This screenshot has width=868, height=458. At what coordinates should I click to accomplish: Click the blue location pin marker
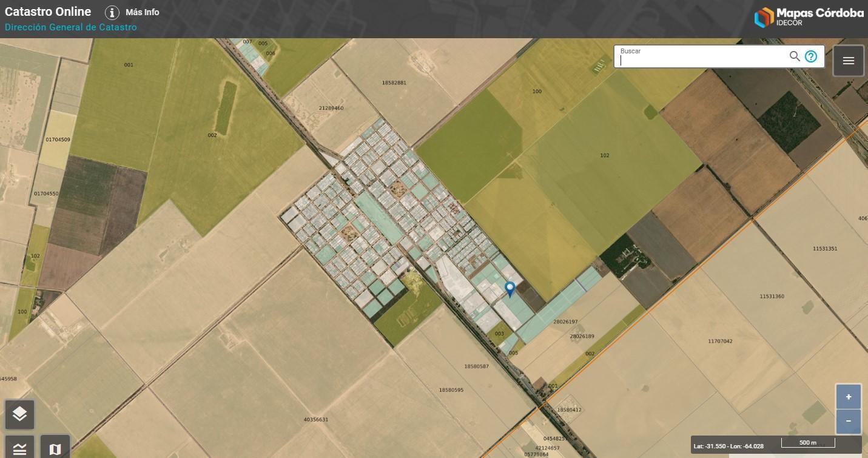click(510, 289)
